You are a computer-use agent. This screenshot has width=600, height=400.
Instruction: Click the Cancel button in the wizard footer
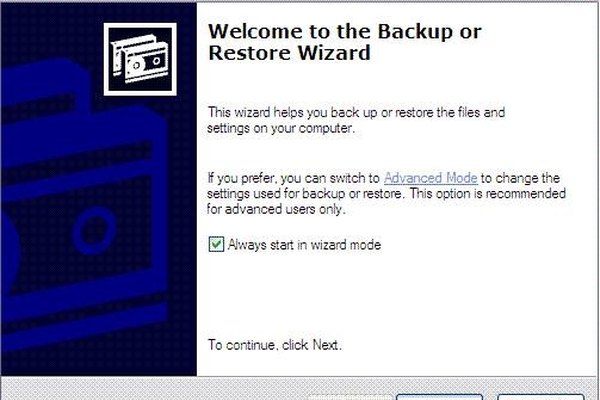pos(541,397)
